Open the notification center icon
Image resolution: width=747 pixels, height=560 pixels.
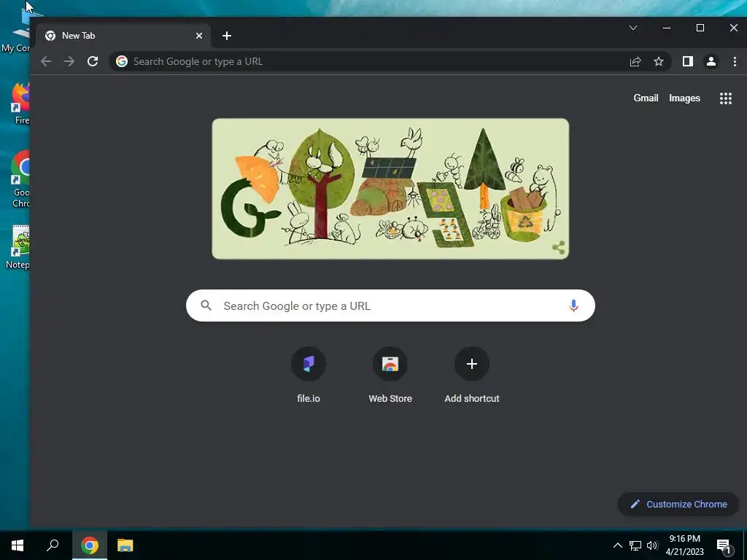tap(724, 546)
